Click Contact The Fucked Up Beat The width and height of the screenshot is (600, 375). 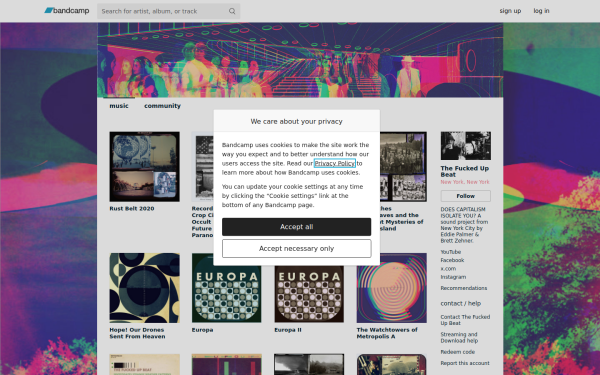coord(465,320)
